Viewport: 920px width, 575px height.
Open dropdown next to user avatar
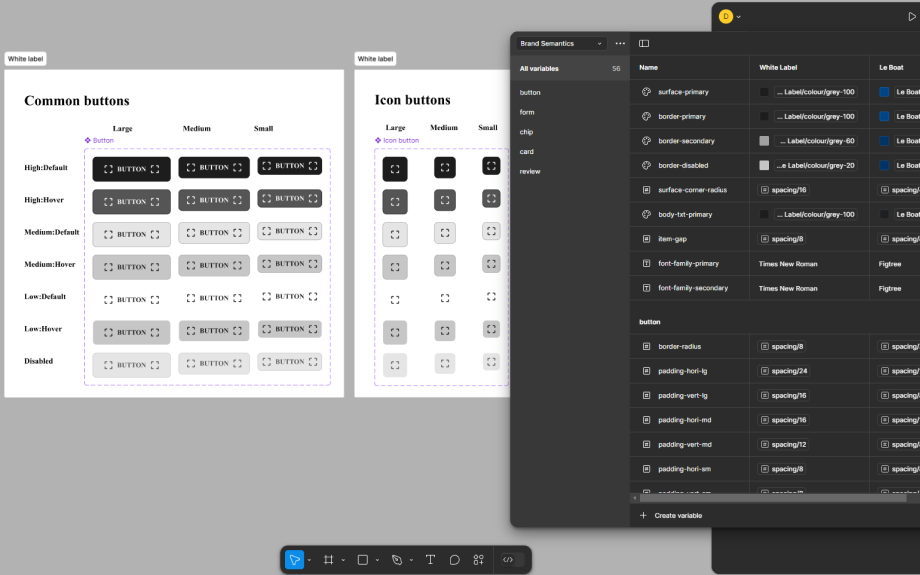pos(739,17)
